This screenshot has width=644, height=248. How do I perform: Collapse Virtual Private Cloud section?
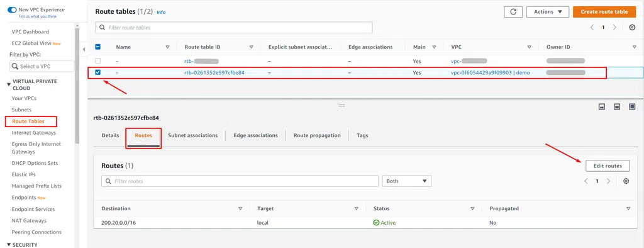tap(9, 85)
